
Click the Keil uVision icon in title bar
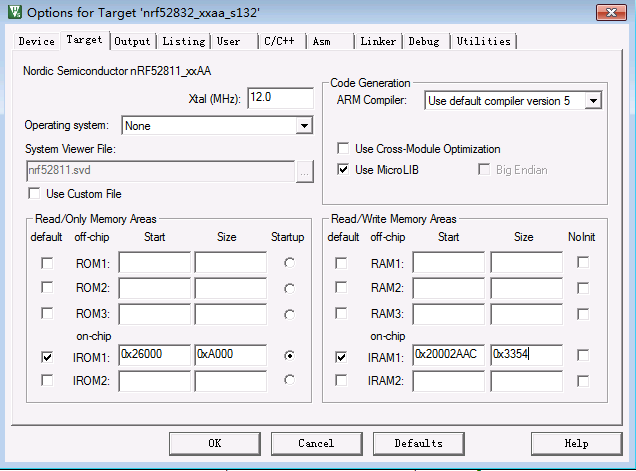(15, 12)
